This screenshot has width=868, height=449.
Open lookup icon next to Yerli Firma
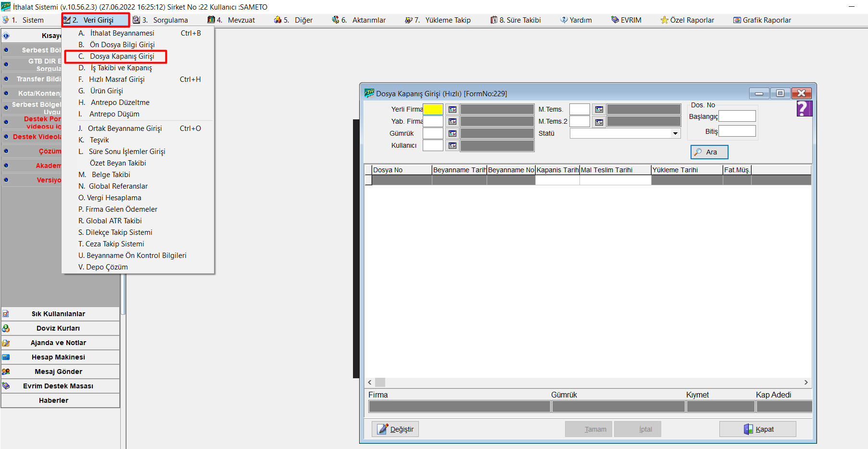click(452, 110)
